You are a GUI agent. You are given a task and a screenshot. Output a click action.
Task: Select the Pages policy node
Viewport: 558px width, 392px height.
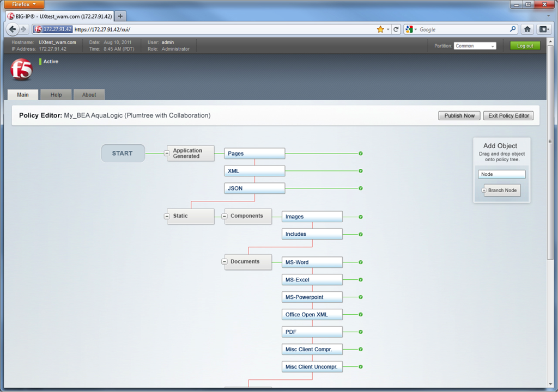(x=254, y=154)
